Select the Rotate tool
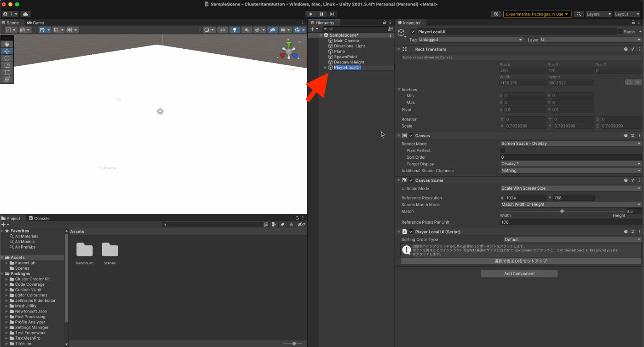This screenshot has height=347, width=644. coord(7,58)
